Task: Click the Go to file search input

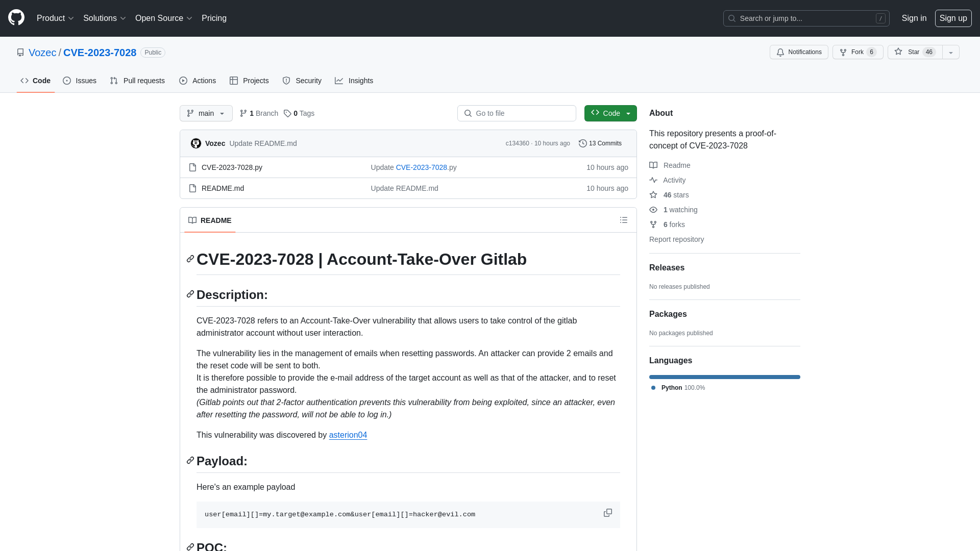Action: pos(517,113)
